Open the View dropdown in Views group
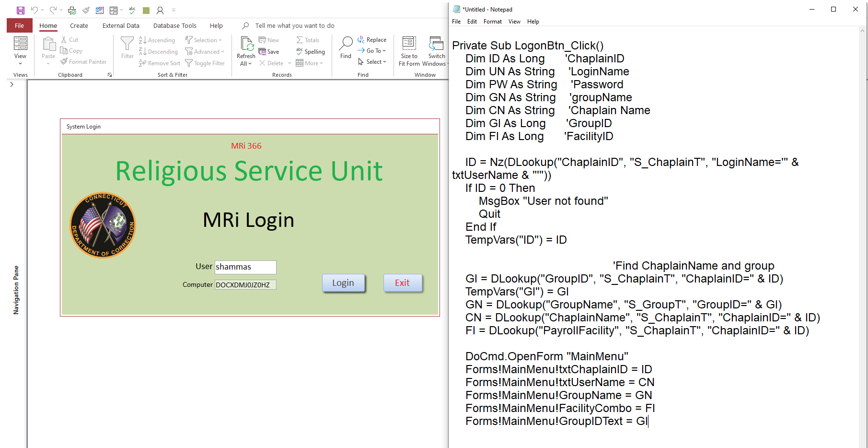The image size is (868, 448). click(20, 63)
